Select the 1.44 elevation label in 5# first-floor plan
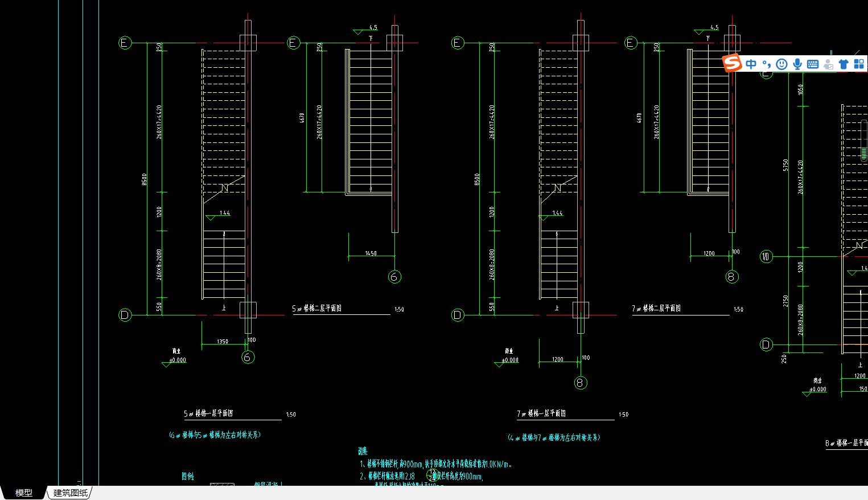 pyautogui.click(x=225, y=213)
